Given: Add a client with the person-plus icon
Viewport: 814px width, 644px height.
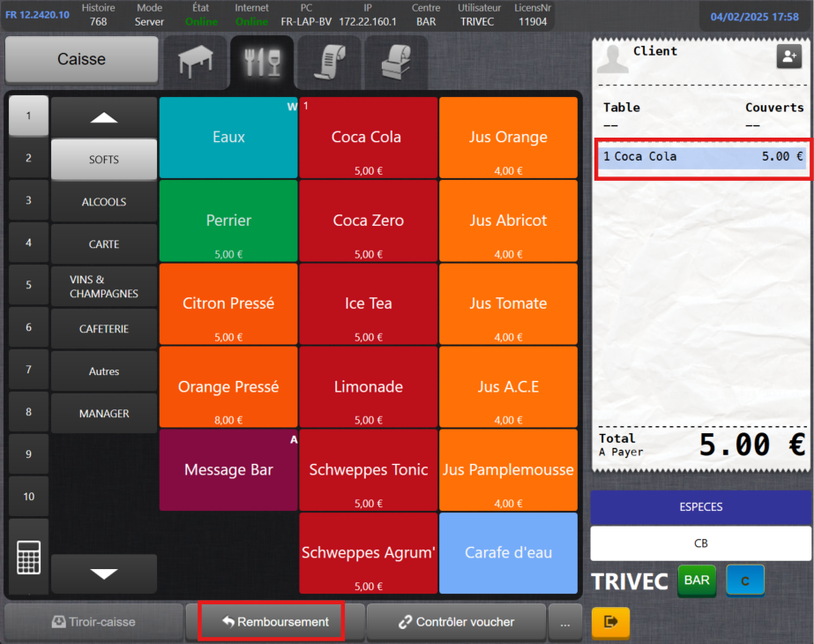Looking at the screenshot, I should click(x=788, y=56).
